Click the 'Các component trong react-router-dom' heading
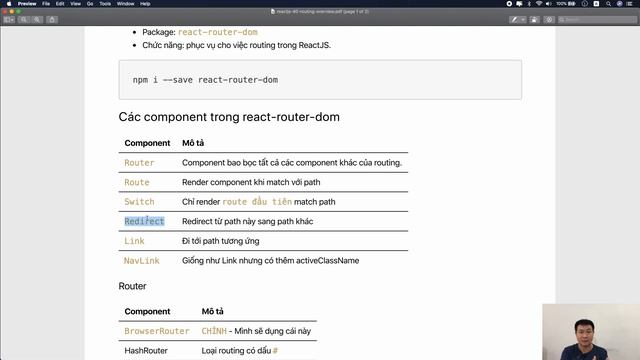The image size is (640, 360). (x=229, y=117)
